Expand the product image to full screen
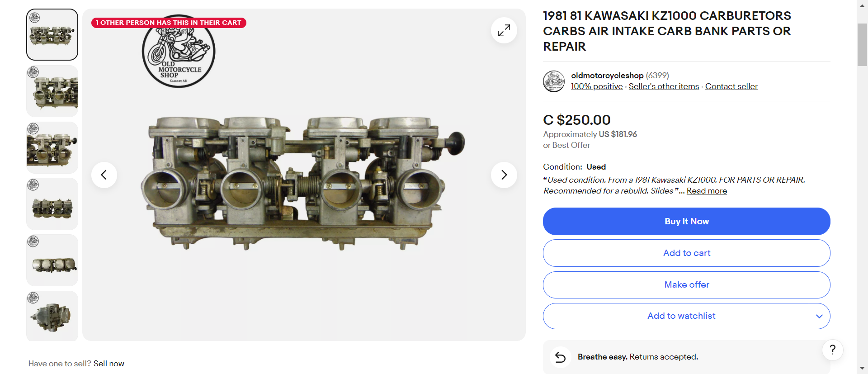868x374 pixels. click(504, 30)
